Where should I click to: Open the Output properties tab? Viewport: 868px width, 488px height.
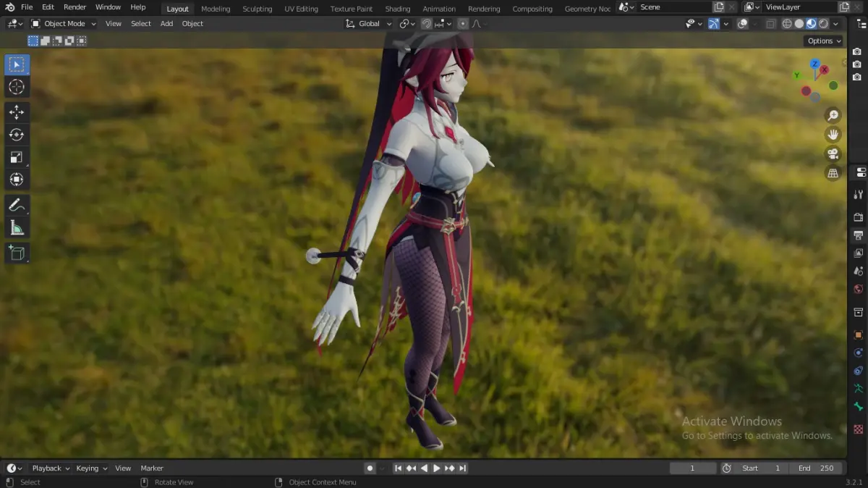pyautogui.click(x=859, y=235)
